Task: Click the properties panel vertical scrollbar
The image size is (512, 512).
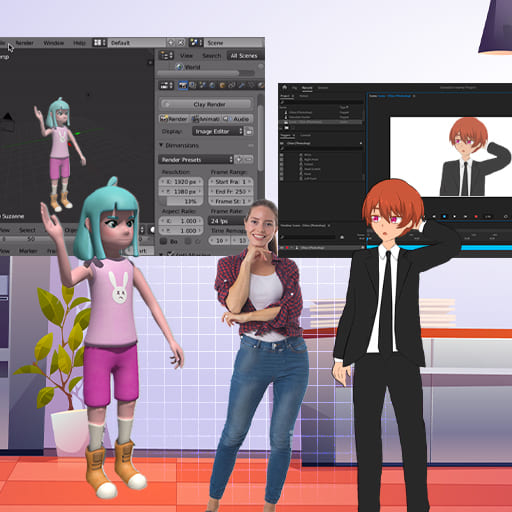Action: coord(261,138)
